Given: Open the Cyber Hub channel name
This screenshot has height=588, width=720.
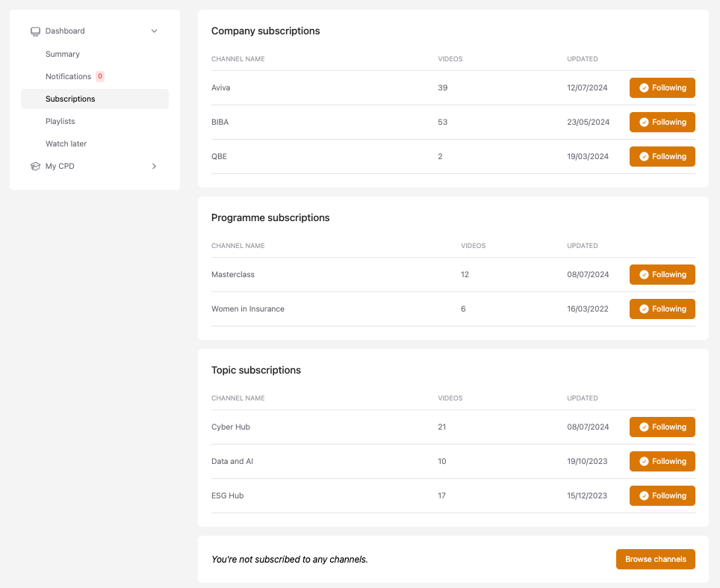Looking at the screenshot, I should [230, 427].
